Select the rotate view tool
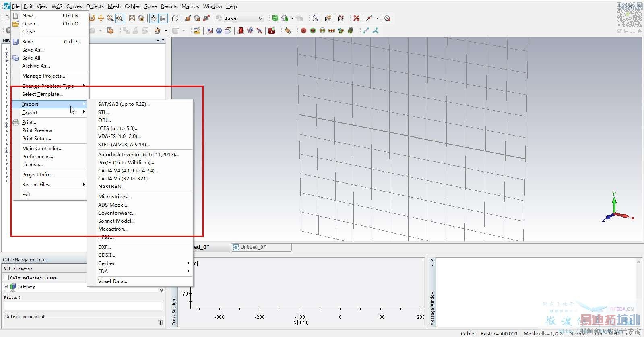Viewport: 644px width, 337px height. pyautogui.click(x=92, y=18)
